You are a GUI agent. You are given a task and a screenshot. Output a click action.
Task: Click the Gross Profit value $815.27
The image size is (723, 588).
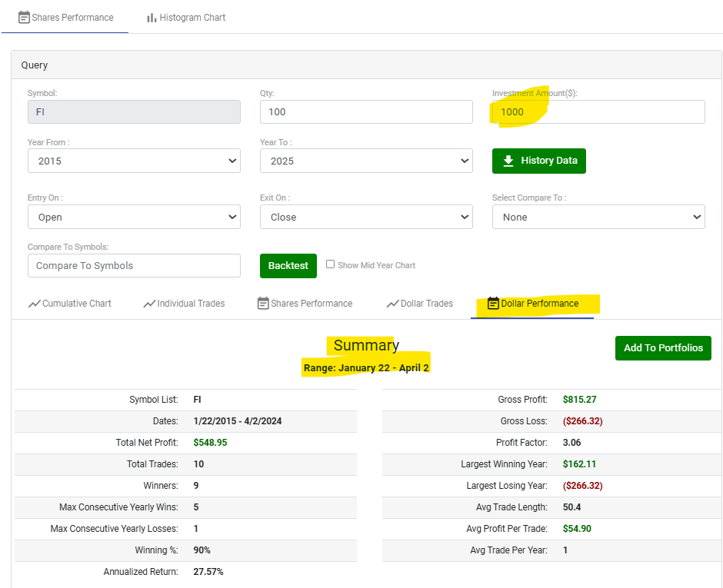click(x=580, y=400)
